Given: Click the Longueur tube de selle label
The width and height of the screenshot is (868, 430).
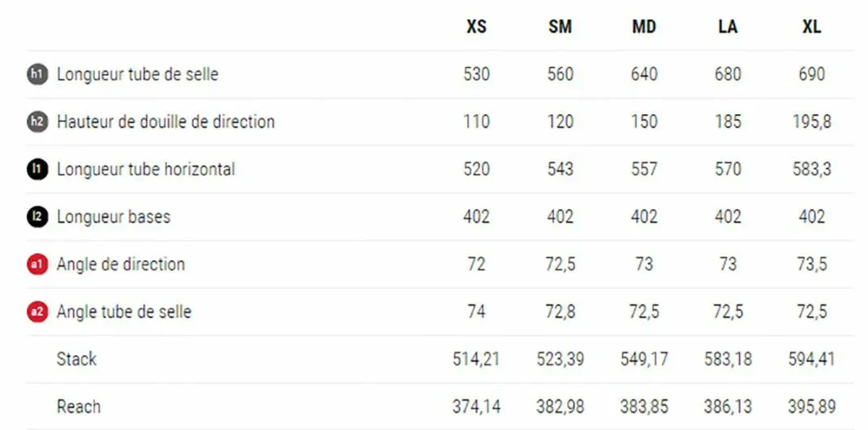Looking at the screenshot, I should 137,75.
